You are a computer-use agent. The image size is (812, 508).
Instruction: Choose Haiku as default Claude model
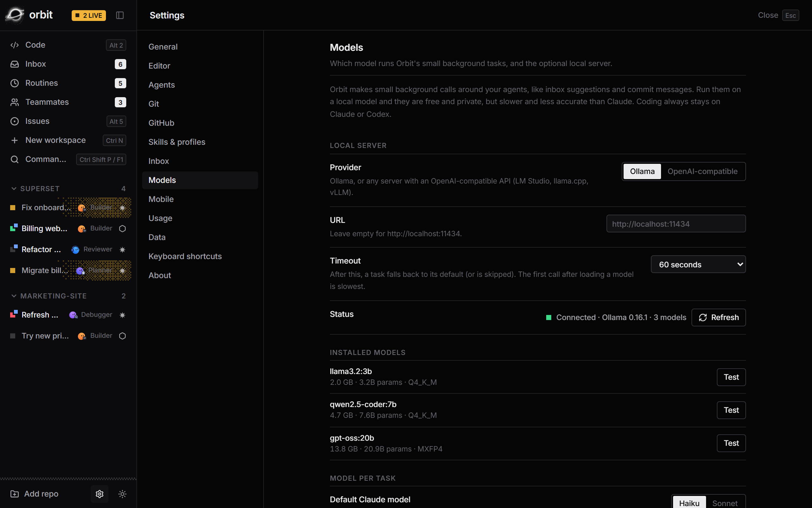coord(689,503)
